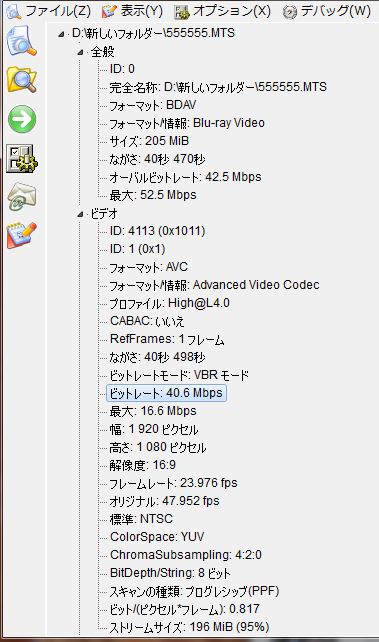Select the ID: 1 (0x1) row

click(x=137, y=249)
